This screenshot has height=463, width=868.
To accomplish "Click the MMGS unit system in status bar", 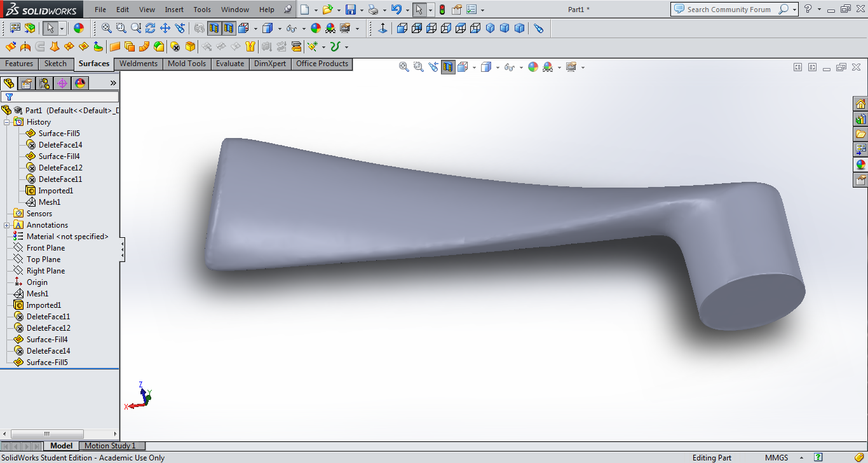I will coord(776,457).
